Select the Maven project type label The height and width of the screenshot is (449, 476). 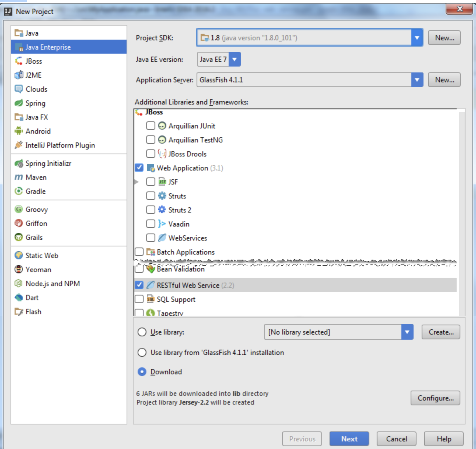(36, 177)
